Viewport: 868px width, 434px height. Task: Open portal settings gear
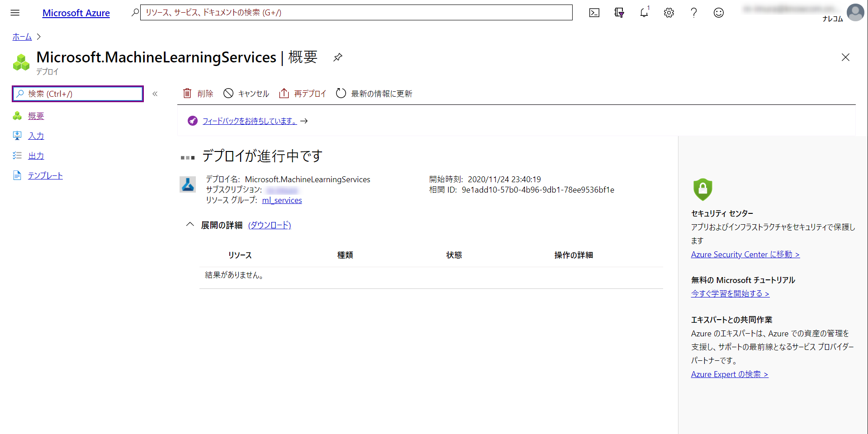pyautogui.click(x=669, y=13)
